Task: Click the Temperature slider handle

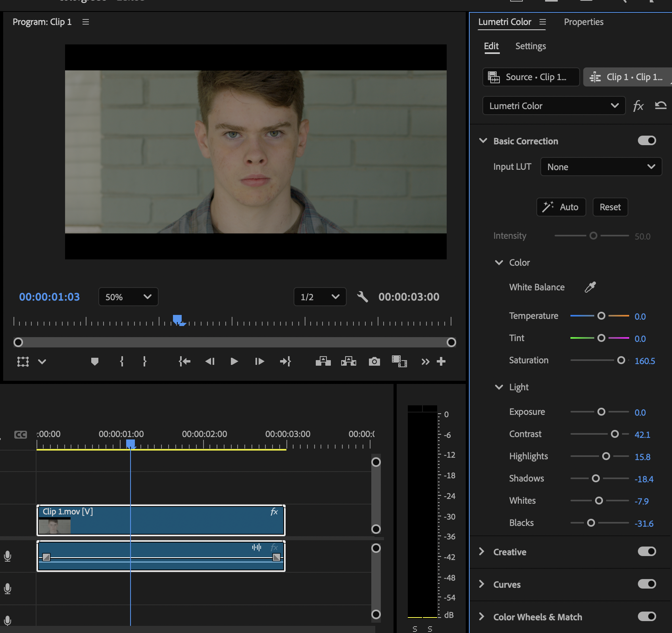Action: click(x=601, y=316)
